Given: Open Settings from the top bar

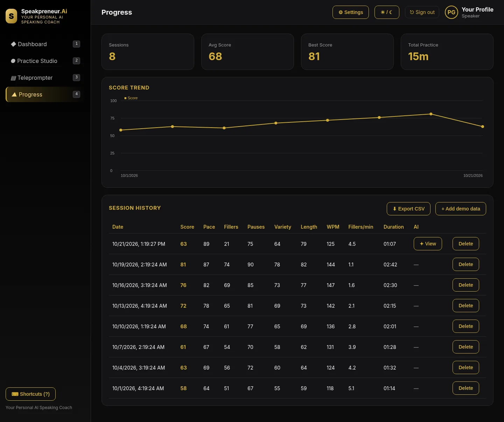Looking at the screenshot, I should coord(351,12).
